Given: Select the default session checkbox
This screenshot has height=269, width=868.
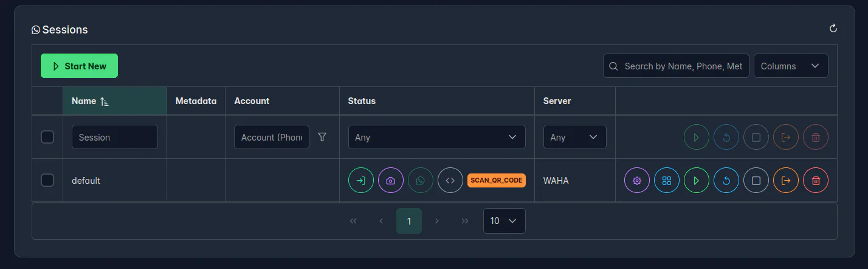Looking at the screenshot, I should 47,180.
